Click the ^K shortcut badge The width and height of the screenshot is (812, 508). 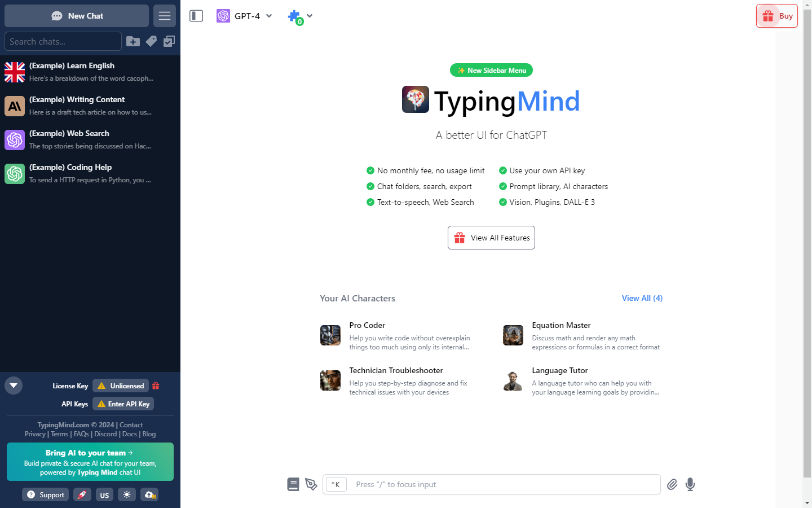click(336, 484)
